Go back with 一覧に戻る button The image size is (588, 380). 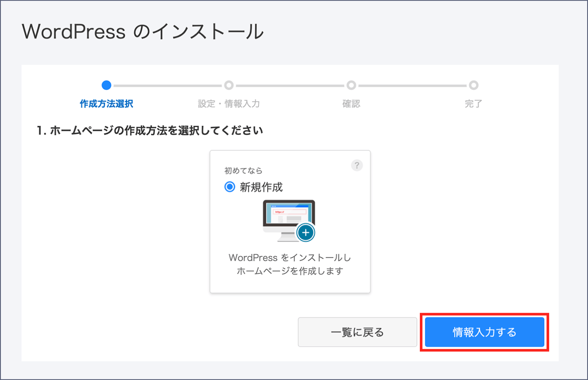[357, 332]
